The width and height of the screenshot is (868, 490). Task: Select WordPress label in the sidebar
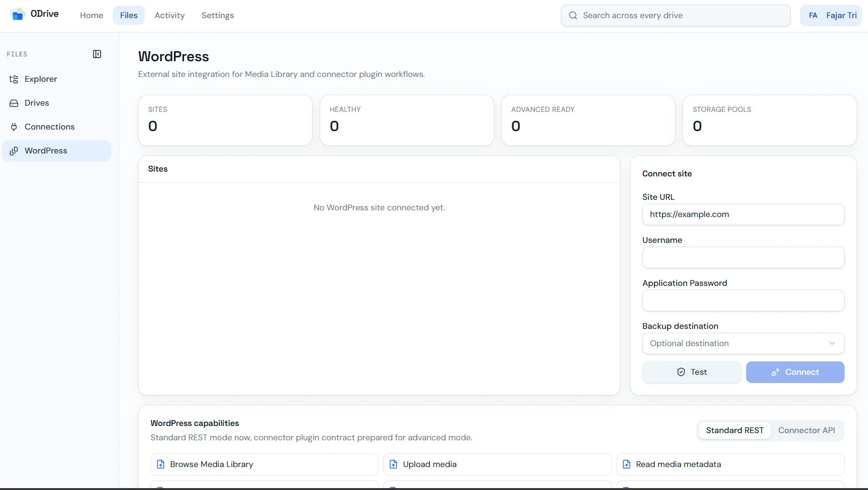click(46, 151)
